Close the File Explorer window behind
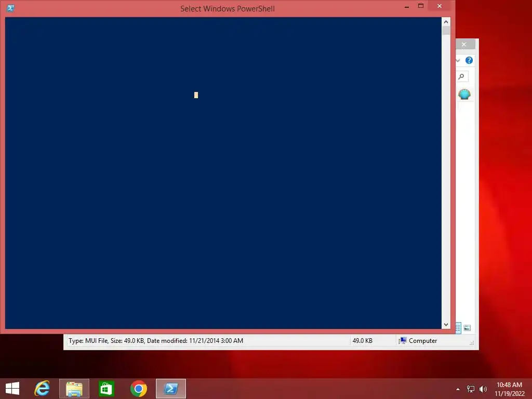The image size is (532, 399). pyautogui.click(x=464, y=45)
